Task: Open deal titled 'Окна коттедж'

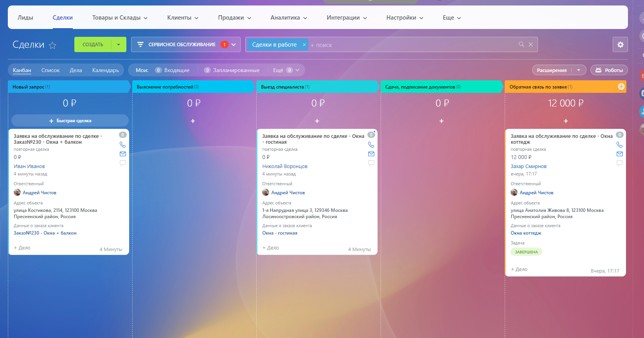Action: coord(561,139)
